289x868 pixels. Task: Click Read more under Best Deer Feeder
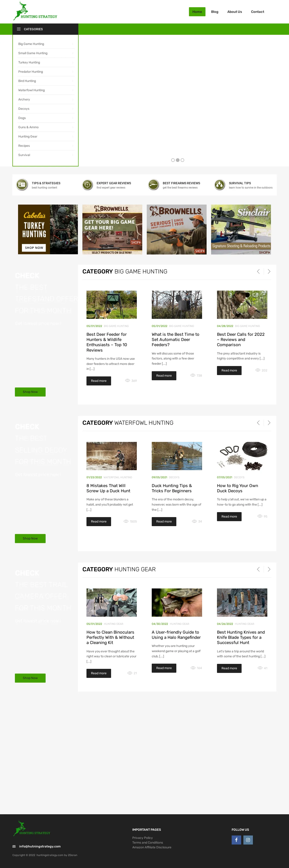99,381
